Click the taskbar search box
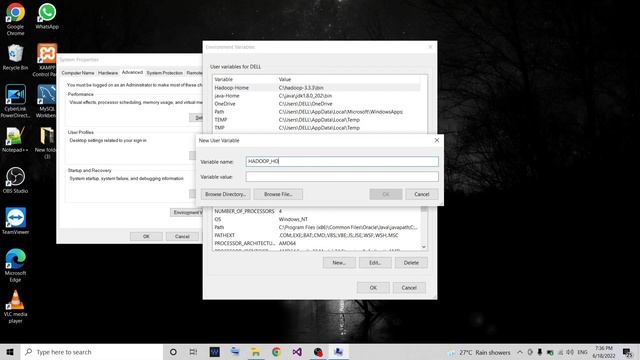Viewport: 640px width, 360px height. 92,352
